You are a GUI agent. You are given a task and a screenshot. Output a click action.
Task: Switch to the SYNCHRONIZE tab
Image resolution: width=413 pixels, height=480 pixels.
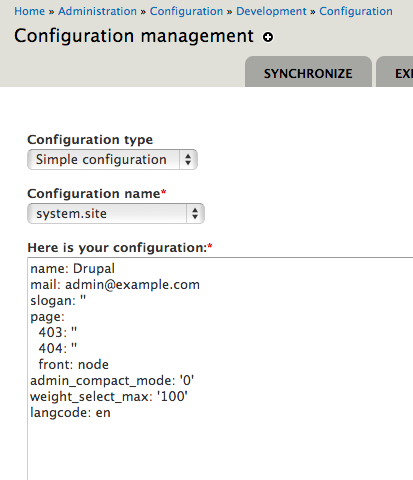pyautogui.click(x=308, y=73)
